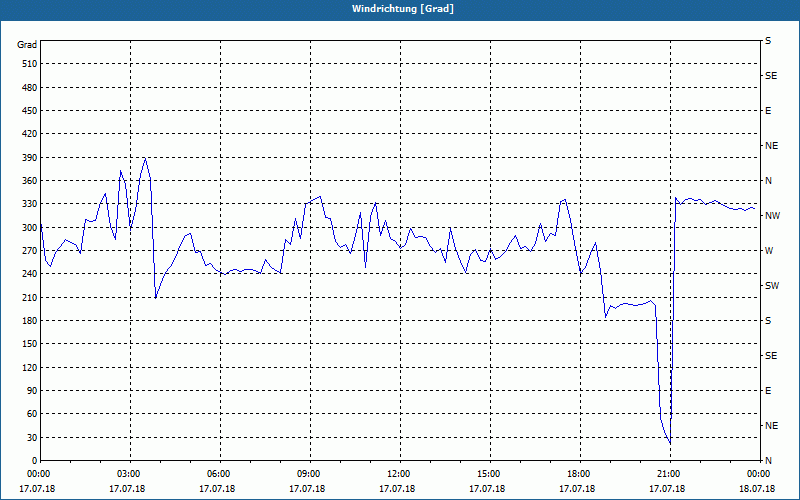The height and width of the screenshot is (500, 800).
Task: Click the 120 y-axis value
Action: (x=30, y=367)
